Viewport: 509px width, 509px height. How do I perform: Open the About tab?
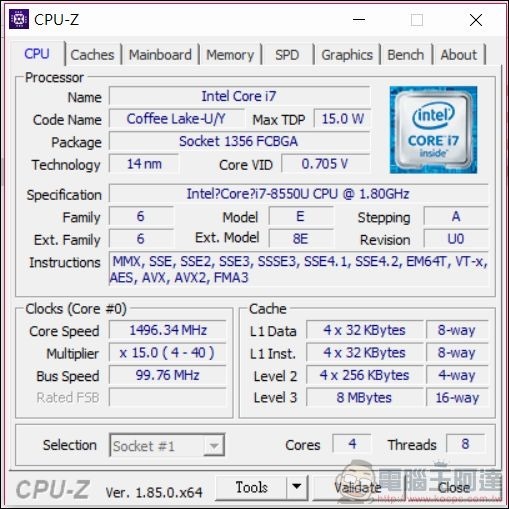click(459, 55)
